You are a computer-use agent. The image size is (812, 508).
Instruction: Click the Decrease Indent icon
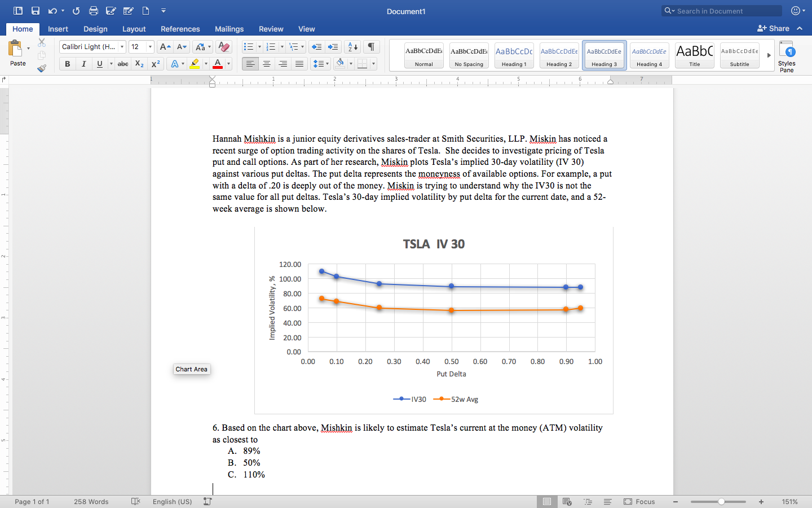(x=317, y=47)
